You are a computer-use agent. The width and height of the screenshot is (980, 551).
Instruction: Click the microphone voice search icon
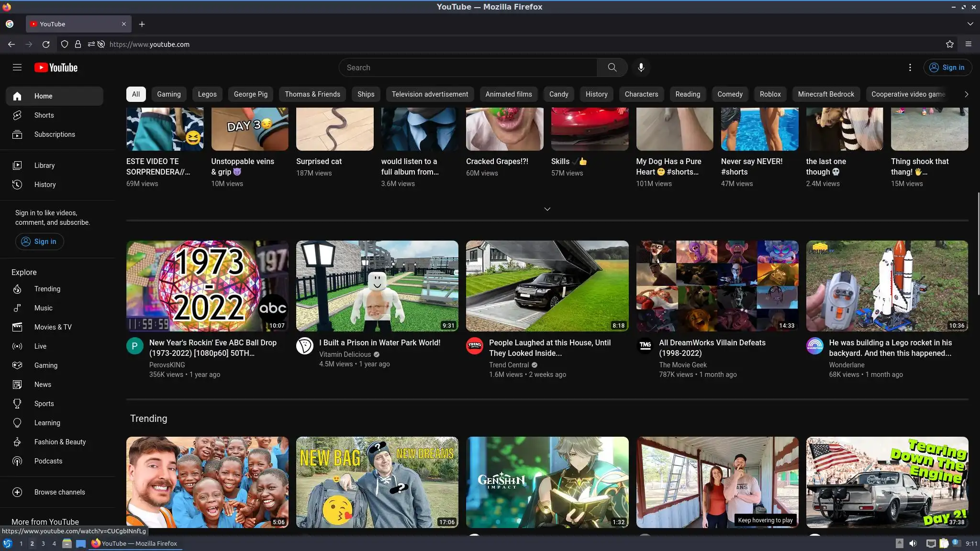click(641, 67)
